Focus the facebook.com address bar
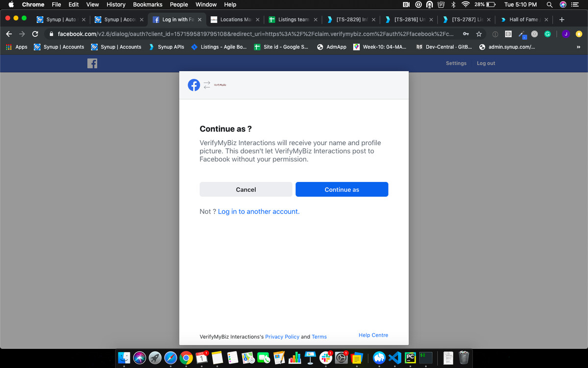This screenshot has width=588, height=368. 255,34
